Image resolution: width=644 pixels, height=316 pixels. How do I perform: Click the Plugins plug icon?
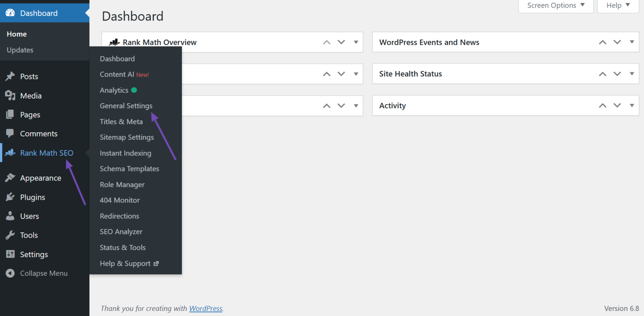coord(10,197)
